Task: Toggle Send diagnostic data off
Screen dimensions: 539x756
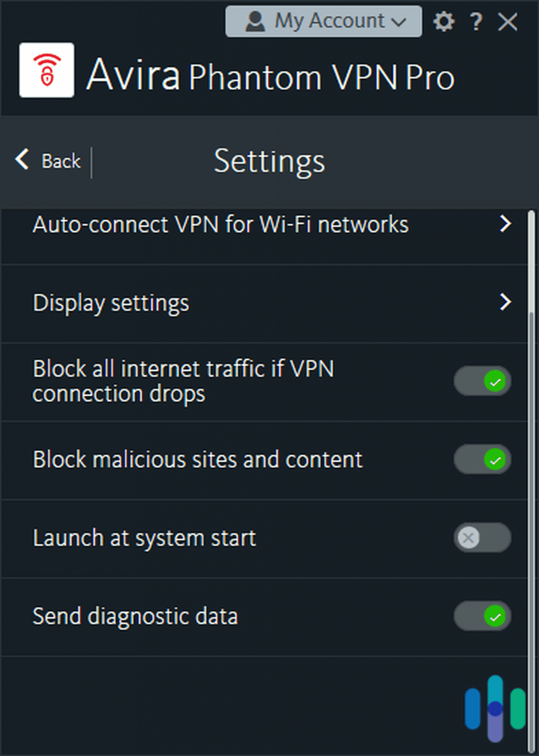Action: 483,615
